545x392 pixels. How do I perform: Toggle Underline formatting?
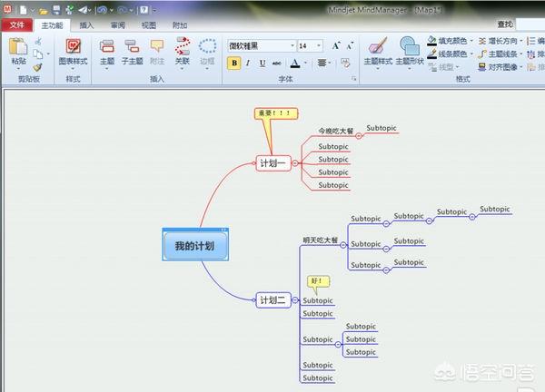(x=263, y=64)
